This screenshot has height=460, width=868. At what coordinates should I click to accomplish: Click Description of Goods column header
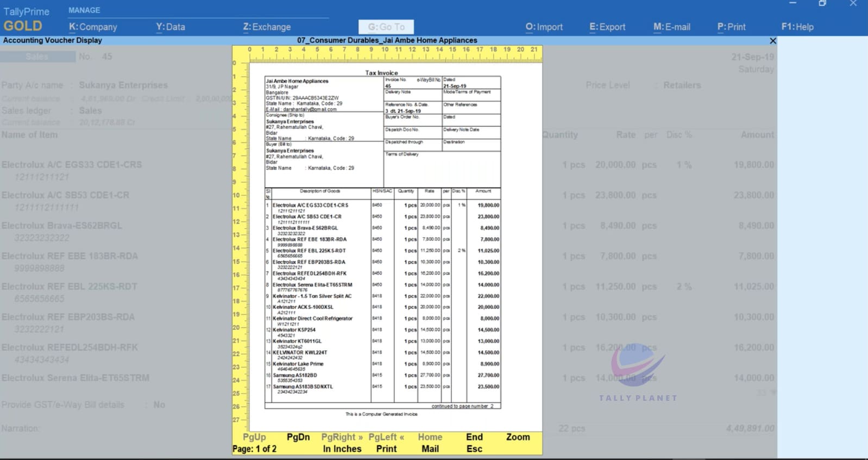tap(320, 191)
